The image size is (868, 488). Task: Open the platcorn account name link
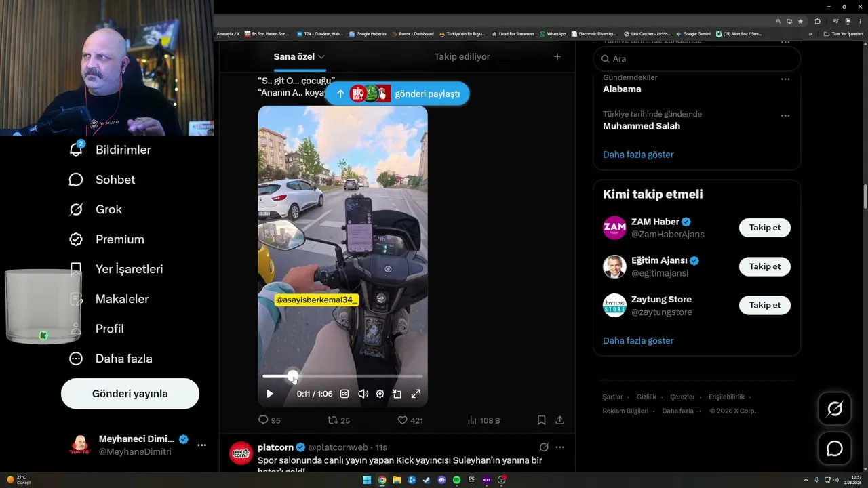tap(276, 447)
